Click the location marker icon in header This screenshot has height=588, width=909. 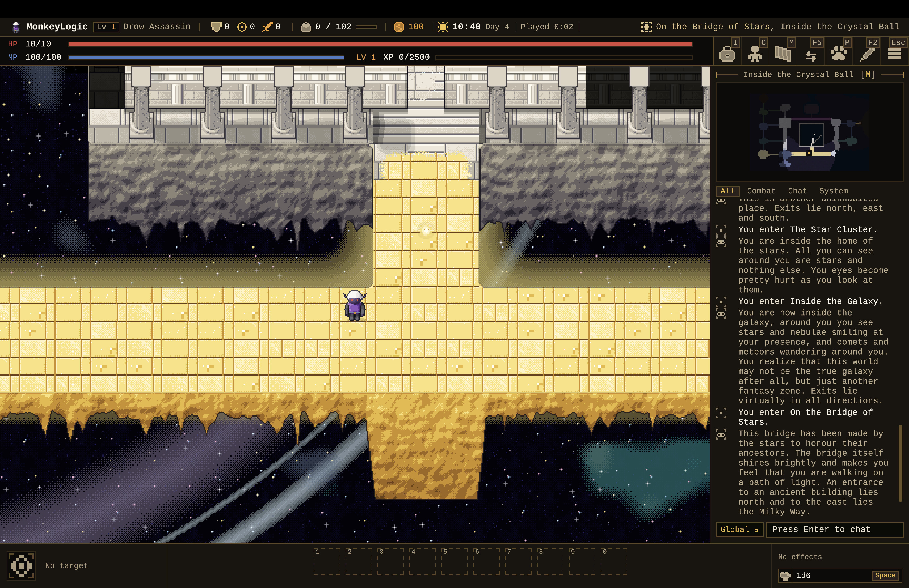click(647, 27)
